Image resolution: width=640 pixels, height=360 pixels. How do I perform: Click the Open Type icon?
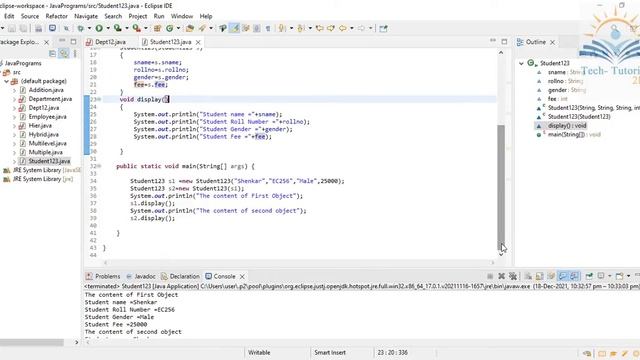(x=190, y=28)
